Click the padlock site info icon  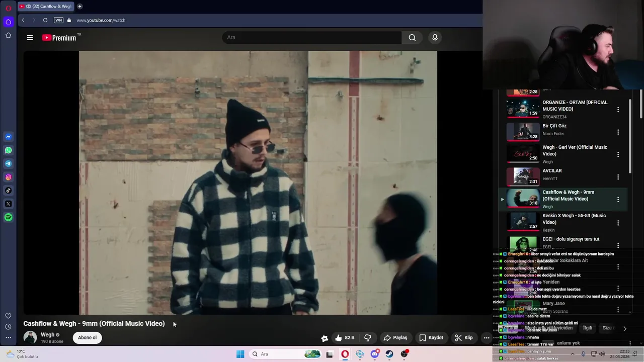pos(69,20)
